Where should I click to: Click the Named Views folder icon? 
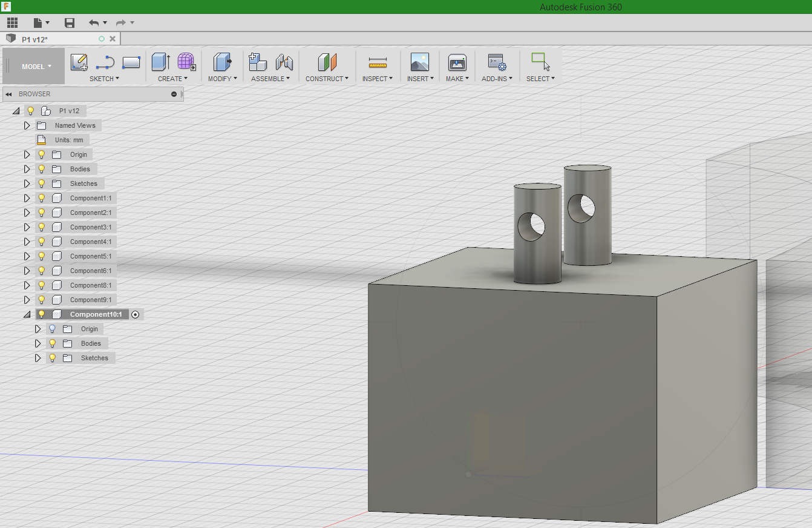(41, 125)
